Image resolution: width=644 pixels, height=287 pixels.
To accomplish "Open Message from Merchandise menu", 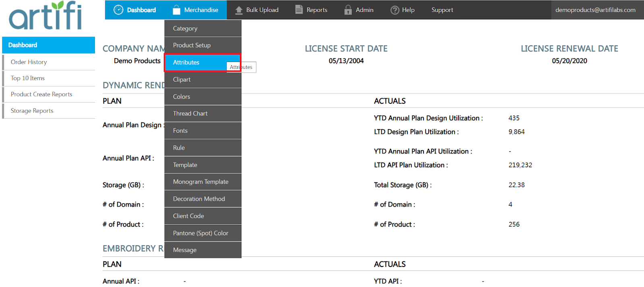I will (203, 250).
